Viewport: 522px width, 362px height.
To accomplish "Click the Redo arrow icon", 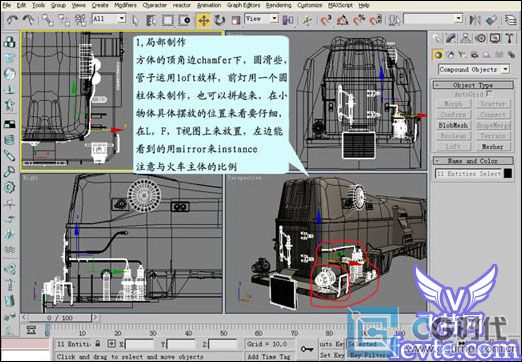I will [28, 20].
